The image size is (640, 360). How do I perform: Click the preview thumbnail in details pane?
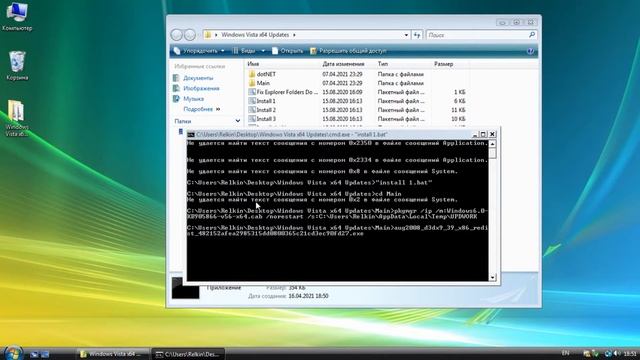(x=185, y=288)
